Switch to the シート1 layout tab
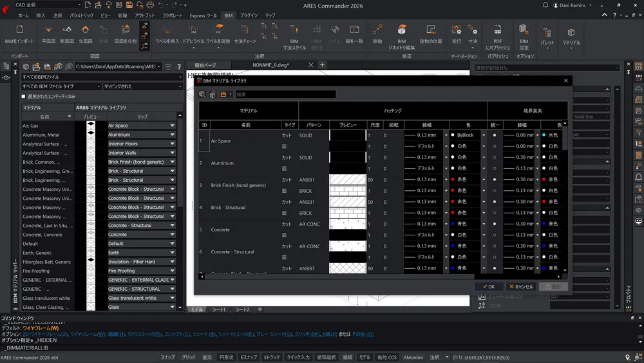 (219, 309)
